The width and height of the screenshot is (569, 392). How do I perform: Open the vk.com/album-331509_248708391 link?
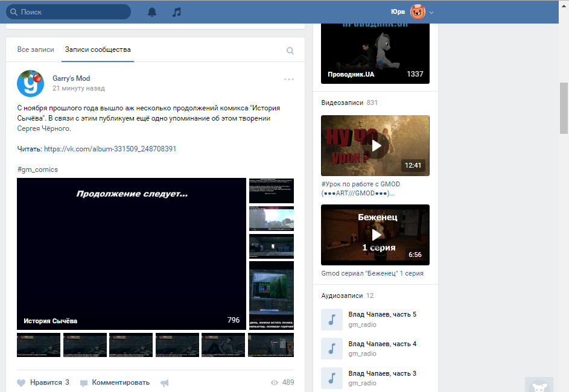(110, 149)
